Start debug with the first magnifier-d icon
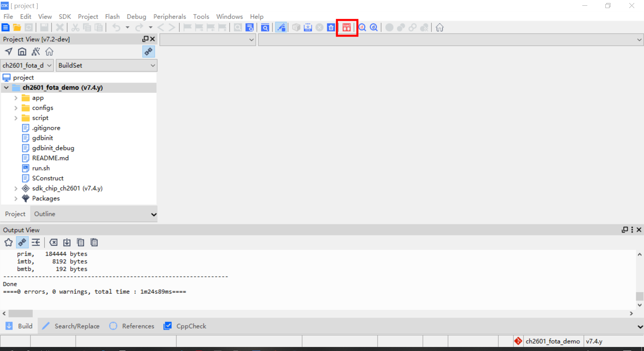This screenshot has height=351, width=644. tap(362, 28)
